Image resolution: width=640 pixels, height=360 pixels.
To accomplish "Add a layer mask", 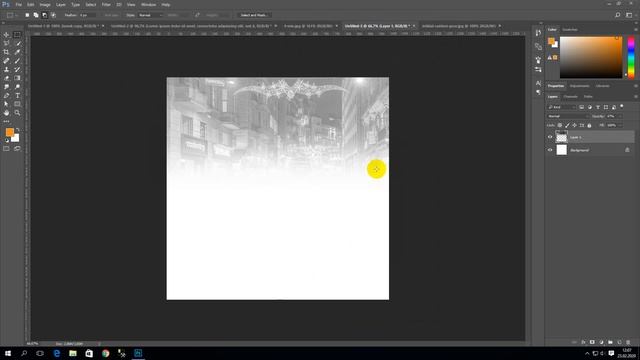I will (592, 342).
